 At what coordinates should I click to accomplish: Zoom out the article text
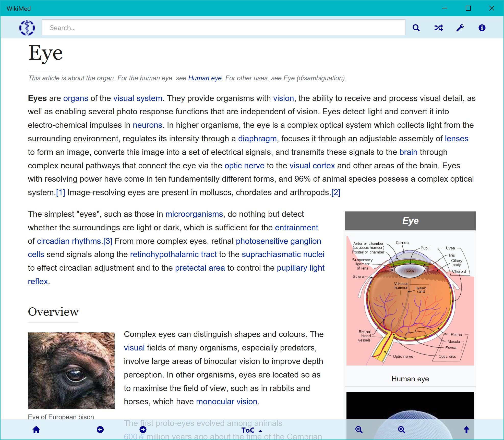pos(359,430)
